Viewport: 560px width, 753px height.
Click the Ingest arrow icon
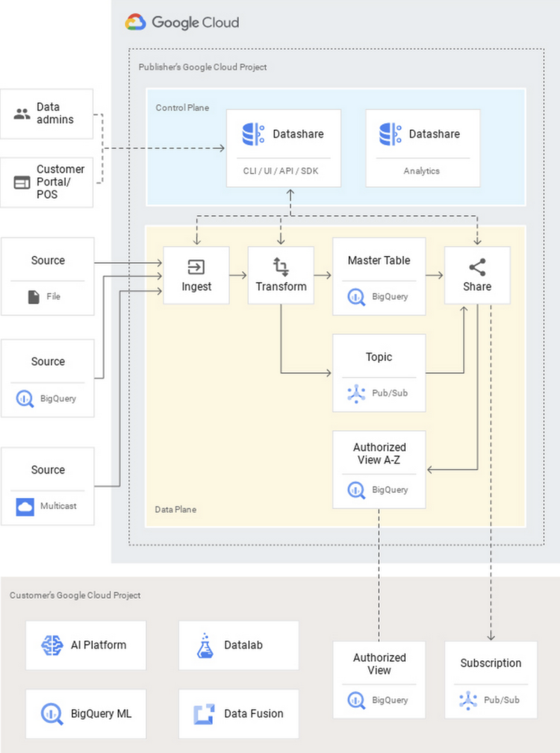(x=196, y=267)
